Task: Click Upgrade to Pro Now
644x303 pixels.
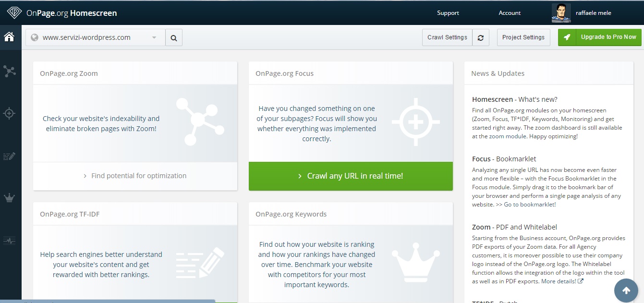Action: (x=599, y=37)
